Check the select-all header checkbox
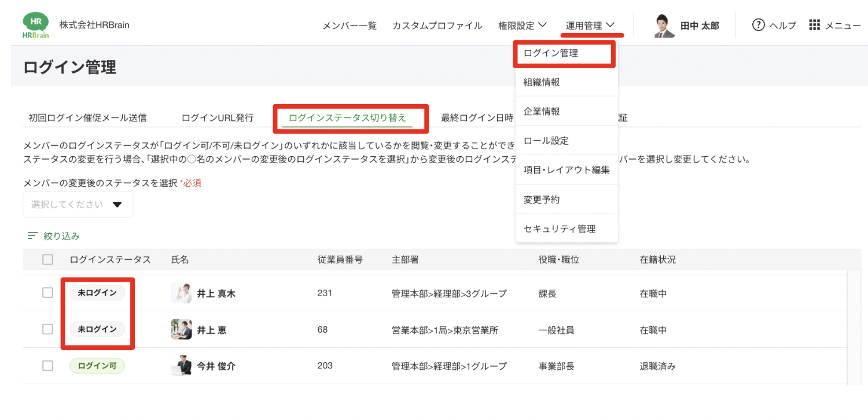 [47, 260]
